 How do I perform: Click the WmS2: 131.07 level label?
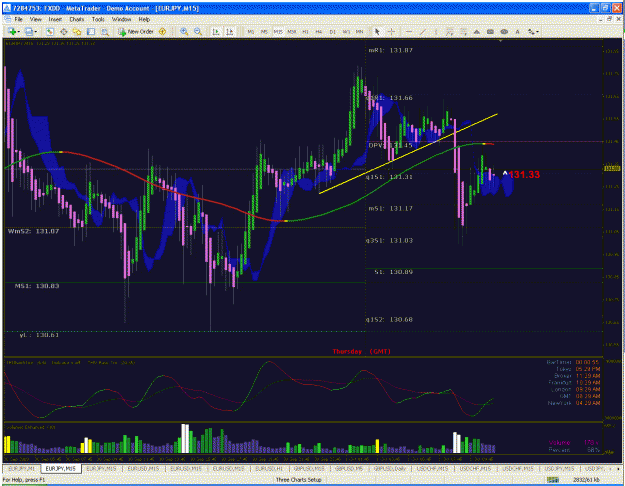pyautogui.click(x=33, y=231)
